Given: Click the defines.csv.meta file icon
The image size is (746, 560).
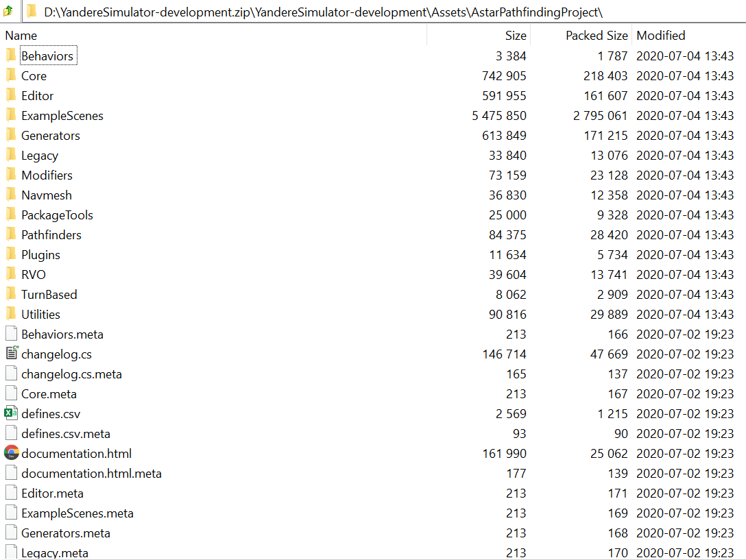Looking at the screenshot, I should click(x=12, y=433).
